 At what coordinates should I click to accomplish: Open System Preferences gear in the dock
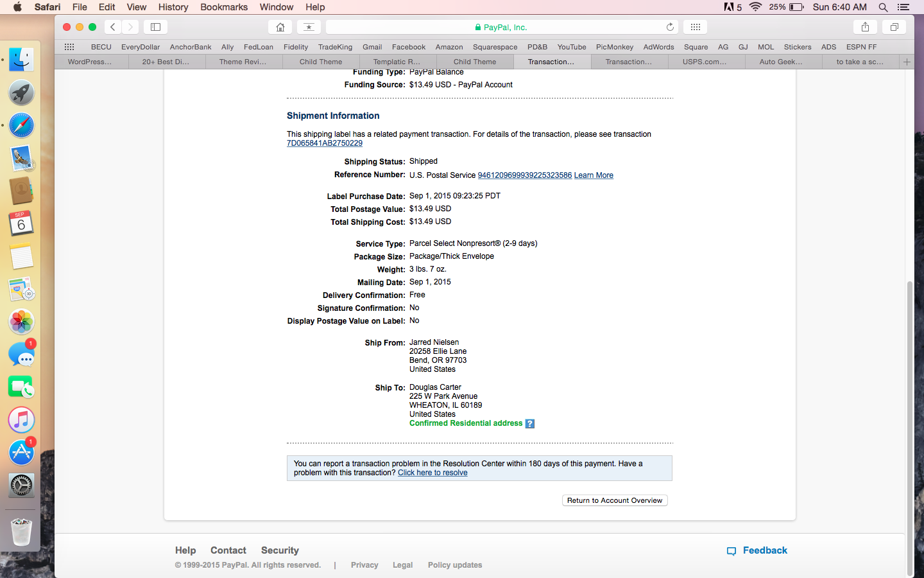pyautogui.click(x=21, y=486)
